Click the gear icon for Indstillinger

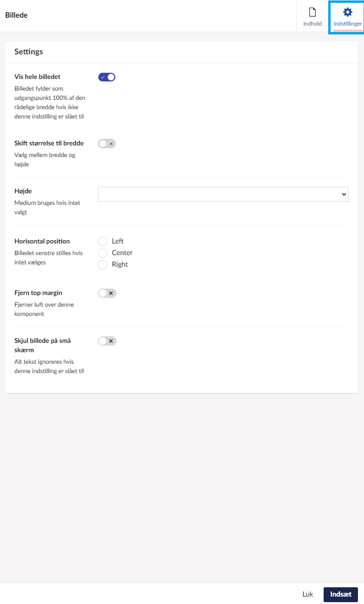(347, 12)
